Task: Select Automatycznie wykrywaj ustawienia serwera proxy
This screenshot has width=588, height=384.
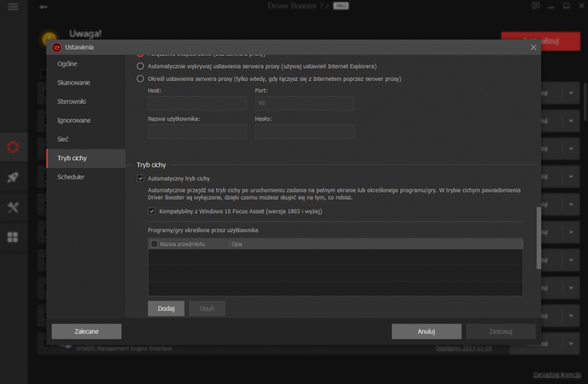Action: coord(141,66)
